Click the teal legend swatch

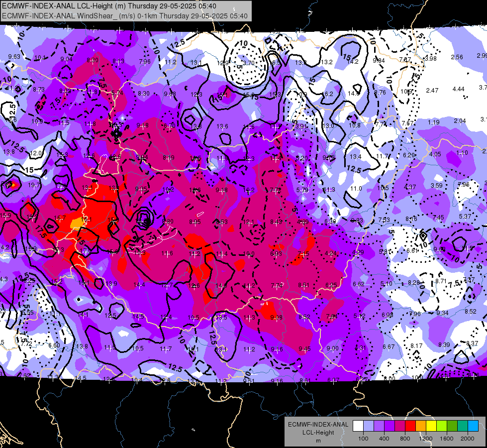463,426
